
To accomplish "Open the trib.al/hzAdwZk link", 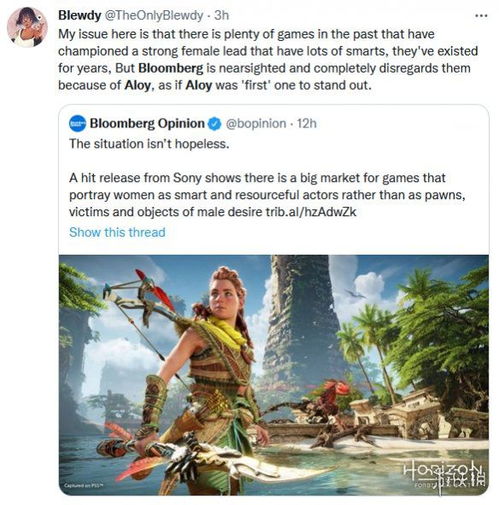I will pos(311,212).
